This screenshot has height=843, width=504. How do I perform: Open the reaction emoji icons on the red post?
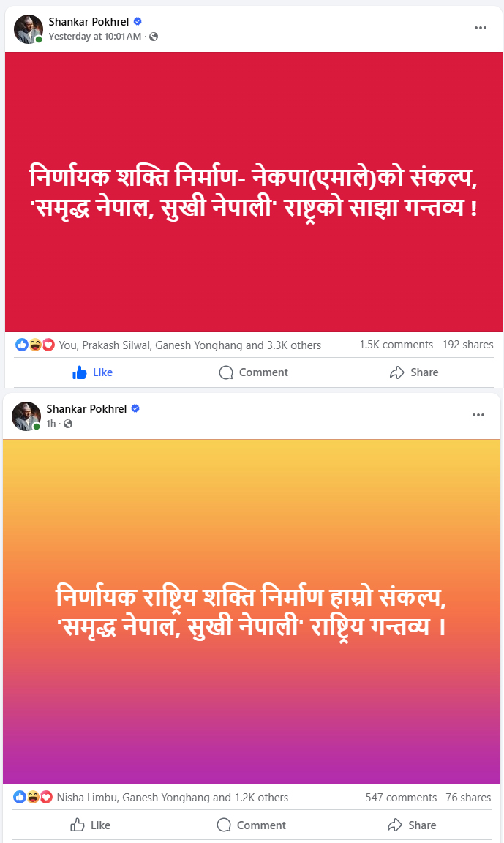35,345
